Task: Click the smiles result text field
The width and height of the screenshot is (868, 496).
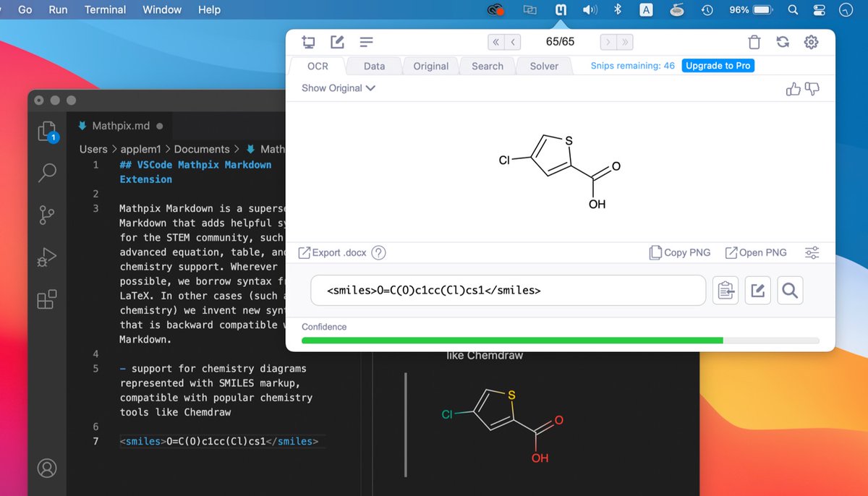Action: (x=509, y=290)
